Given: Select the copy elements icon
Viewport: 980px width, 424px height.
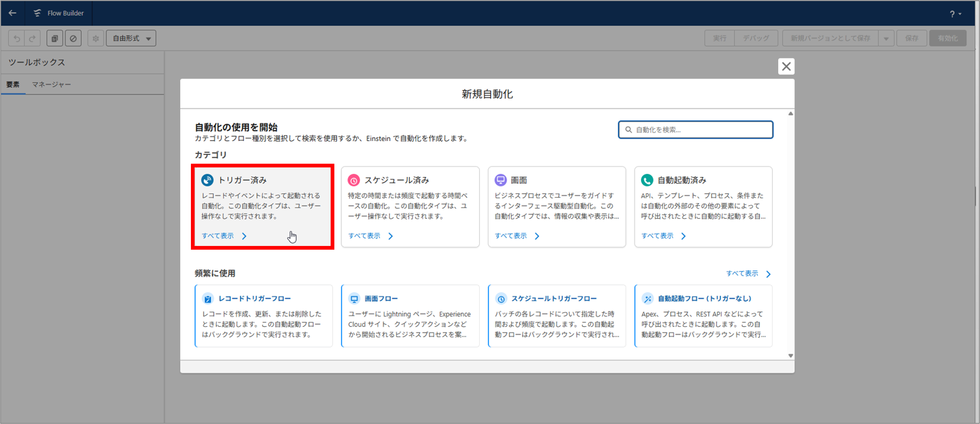Looking at the screenshot, I should [x=54, y=38].
